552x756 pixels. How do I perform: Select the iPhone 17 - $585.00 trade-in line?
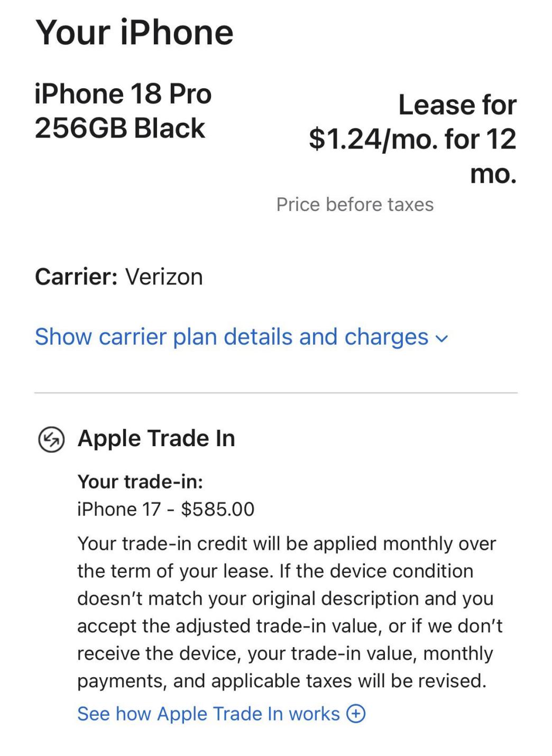pos(166,509)
